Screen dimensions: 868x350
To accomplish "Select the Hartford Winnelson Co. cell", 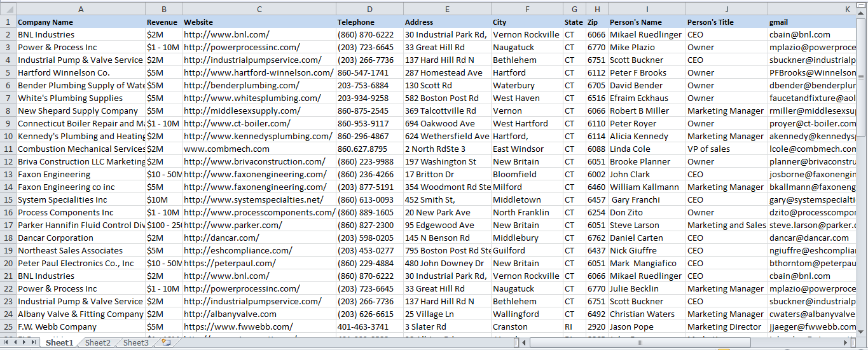I will 81,72.
